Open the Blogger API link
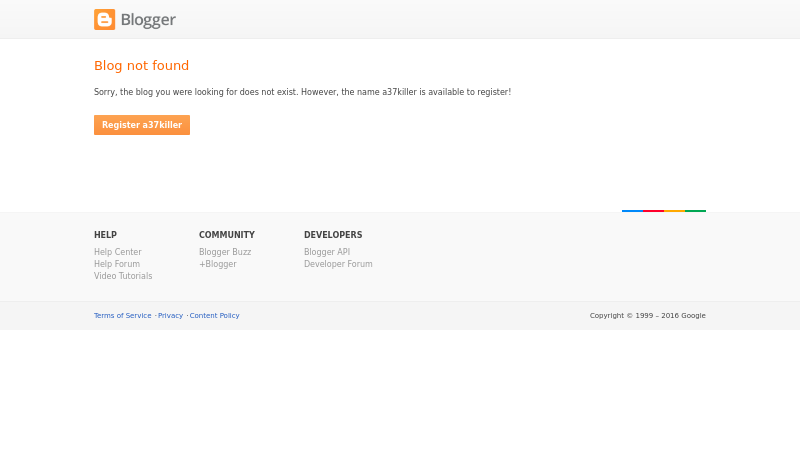800x456 pixels. click(327, 252)
